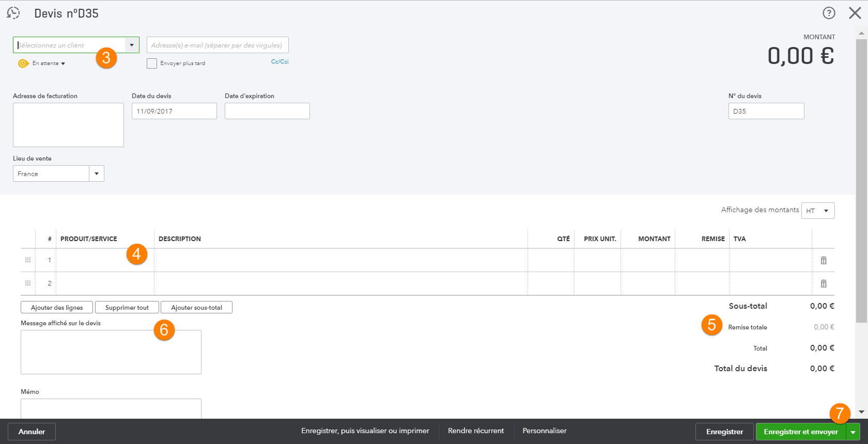This screenshot has width=868, height=444.
Task: Open the help question mark icon
Action: tap(829, 13)
